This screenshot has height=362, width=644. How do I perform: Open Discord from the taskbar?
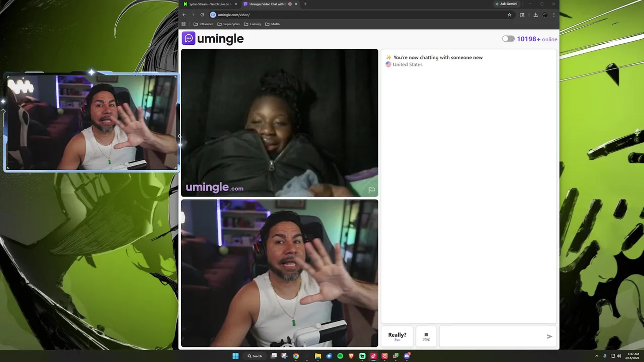point(407,356)
